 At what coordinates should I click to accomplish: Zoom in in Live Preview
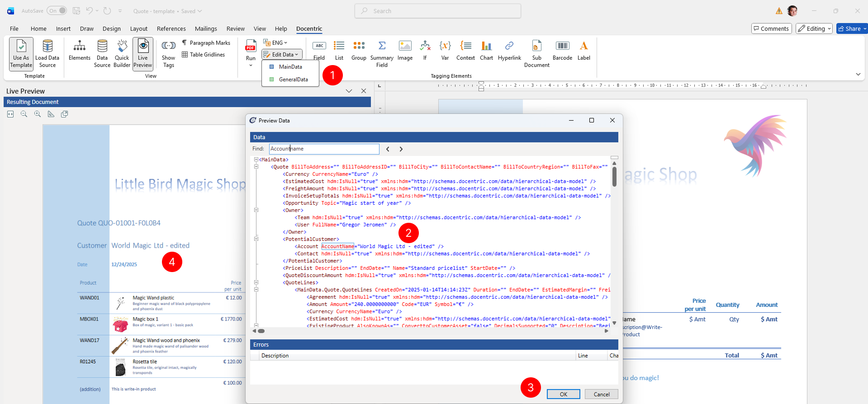click(38, 114)
